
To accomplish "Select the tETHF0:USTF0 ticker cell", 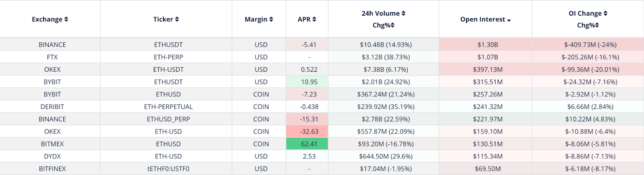I will point(168,169).
